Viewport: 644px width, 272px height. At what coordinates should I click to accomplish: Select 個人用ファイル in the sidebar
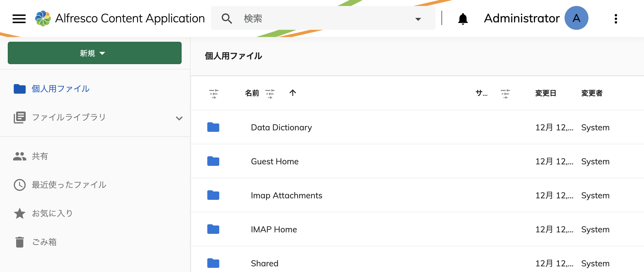click(x=60, y=89)
